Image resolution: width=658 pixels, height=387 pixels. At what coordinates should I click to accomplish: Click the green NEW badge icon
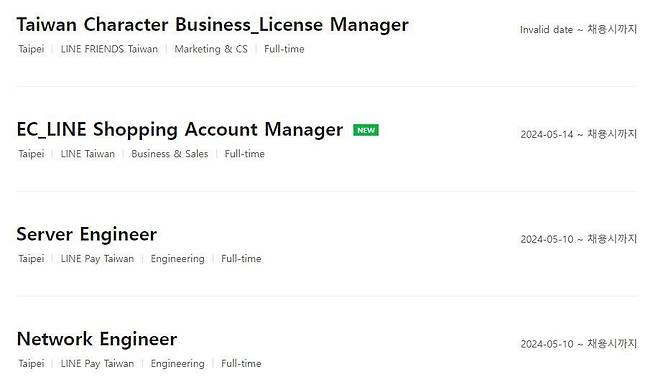pyautogui.click(x=366, y=130)
